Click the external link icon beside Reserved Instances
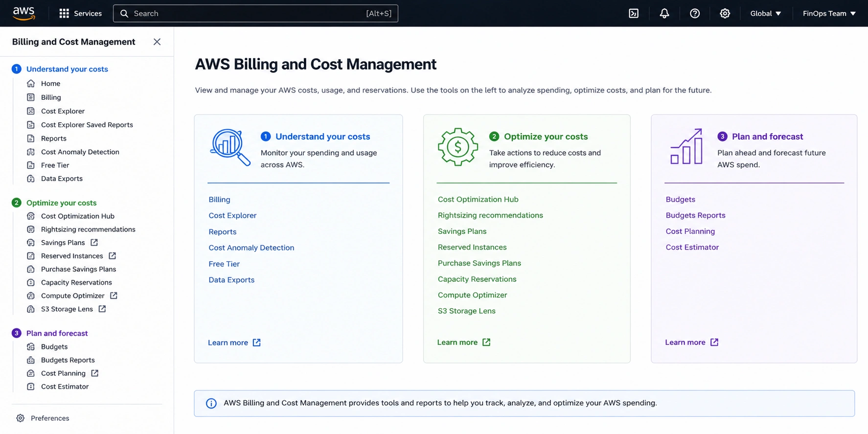The height and width of the screenshot is (434, 868). (113, 255)
